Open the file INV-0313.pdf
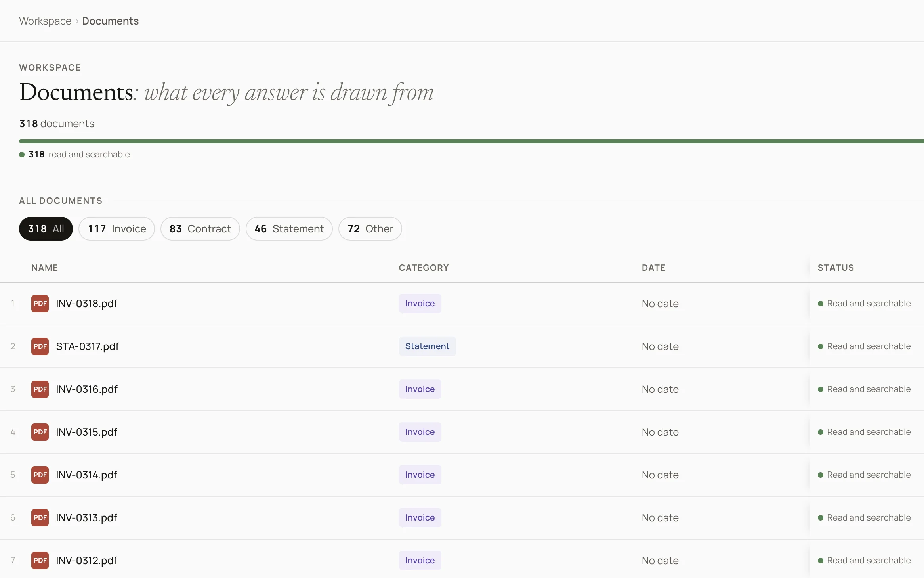This screenshot has height=578, width=924. 87,518
